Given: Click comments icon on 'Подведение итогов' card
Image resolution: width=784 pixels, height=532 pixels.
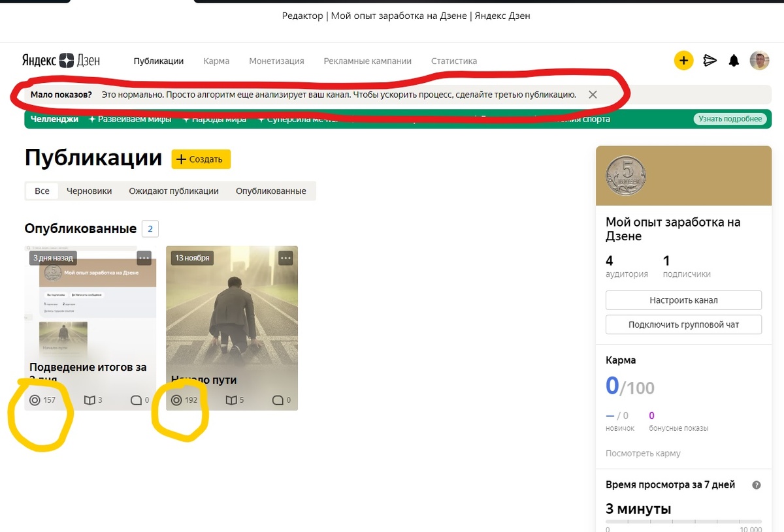Looking at the screenshot, I should pos(136,400).
